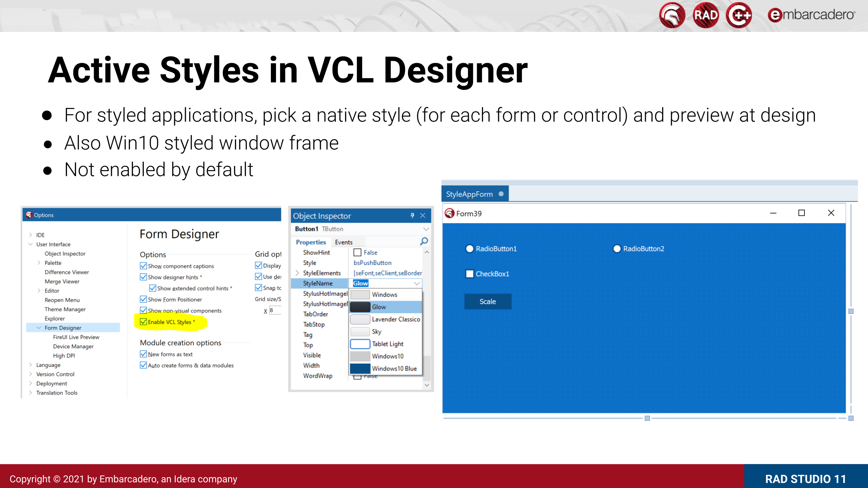The image size is (868, 488).
Task: Click the Object Inspector pin icon
Action: click(x=412, y=216)
